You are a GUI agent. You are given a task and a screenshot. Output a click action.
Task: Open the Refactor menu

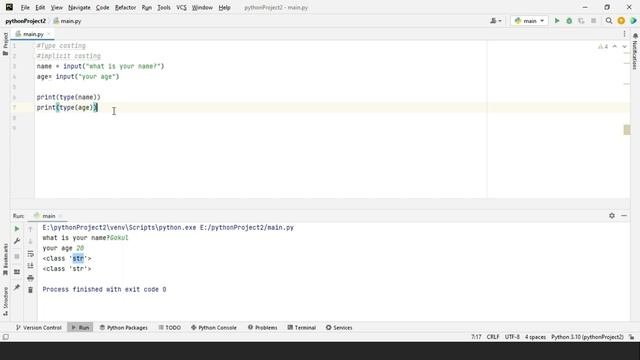125,7
